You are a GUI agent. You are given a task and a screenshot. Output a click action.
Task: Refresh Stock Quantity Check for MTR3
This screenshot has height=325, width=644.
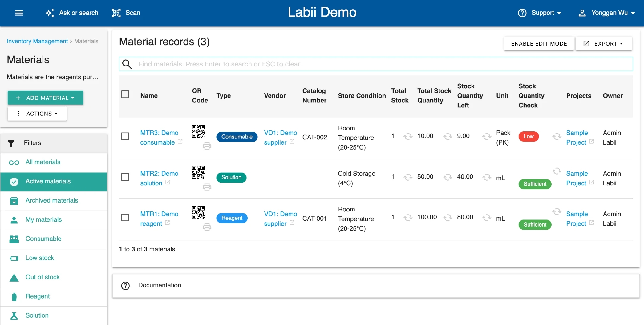[x=557, y=136]
